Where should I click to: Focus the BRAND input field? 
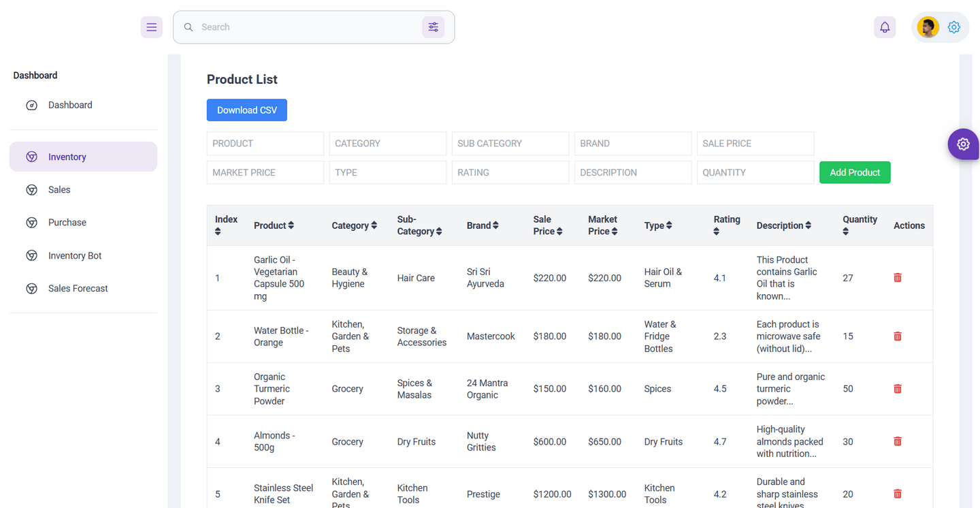pyautogui.click(x=633, y=144)
